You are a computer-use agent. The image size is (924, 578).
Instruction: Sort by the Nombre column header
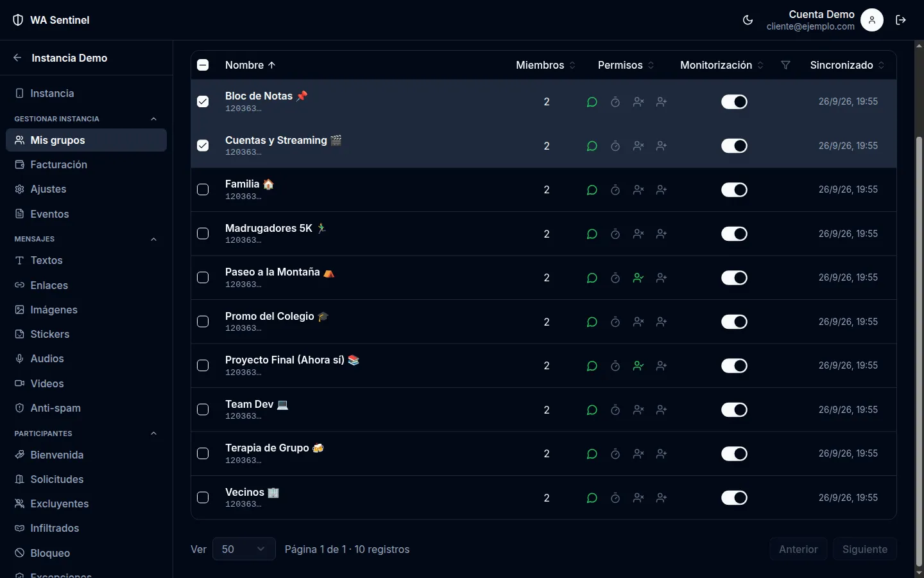250,65
